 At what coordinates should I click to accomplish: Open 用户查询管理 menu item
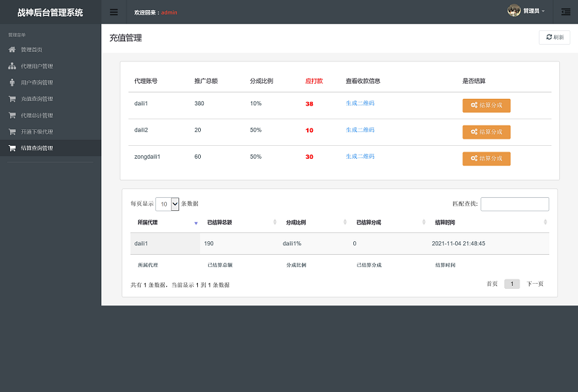click(x=51, y=82)
